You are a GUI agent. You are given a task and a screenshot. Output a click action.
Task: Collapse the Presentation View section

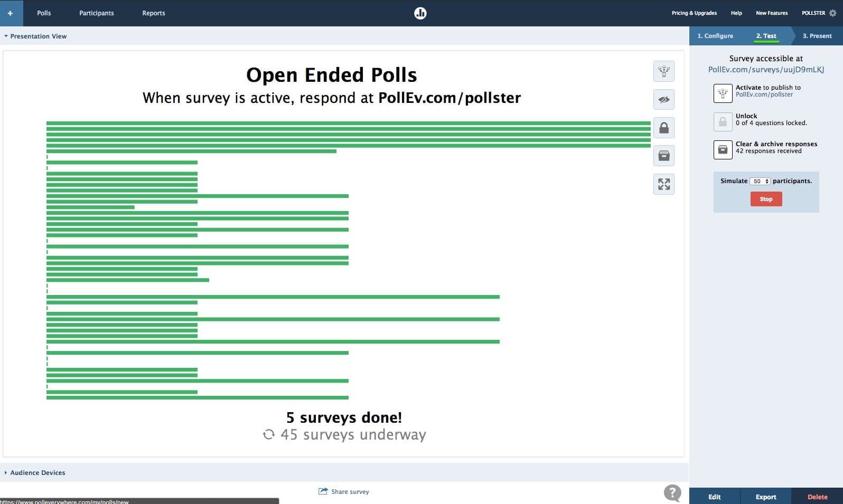(35, 36)
